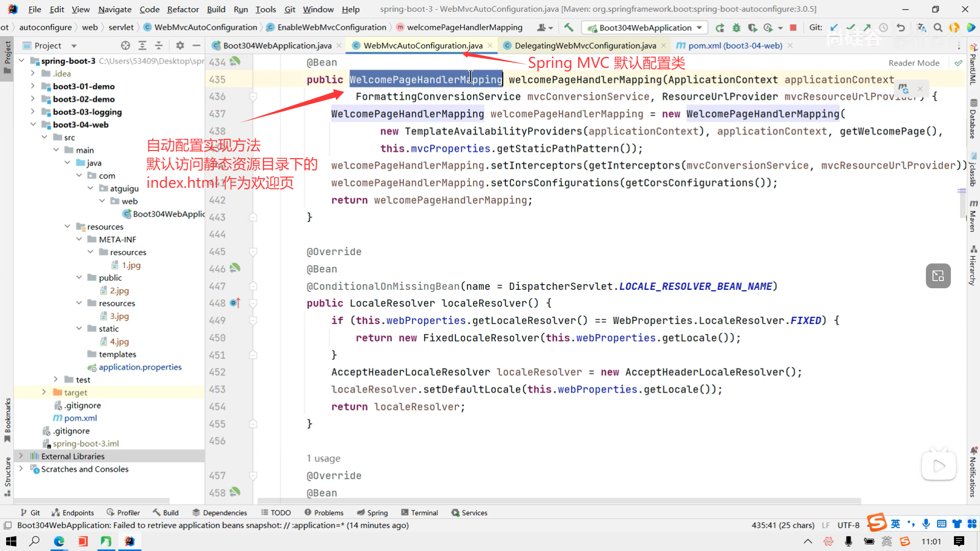Image resolution: width=980 pixels, height=551 pixels.
Task: Open application.properties file in tree
Action: click(x=140, y=367)
